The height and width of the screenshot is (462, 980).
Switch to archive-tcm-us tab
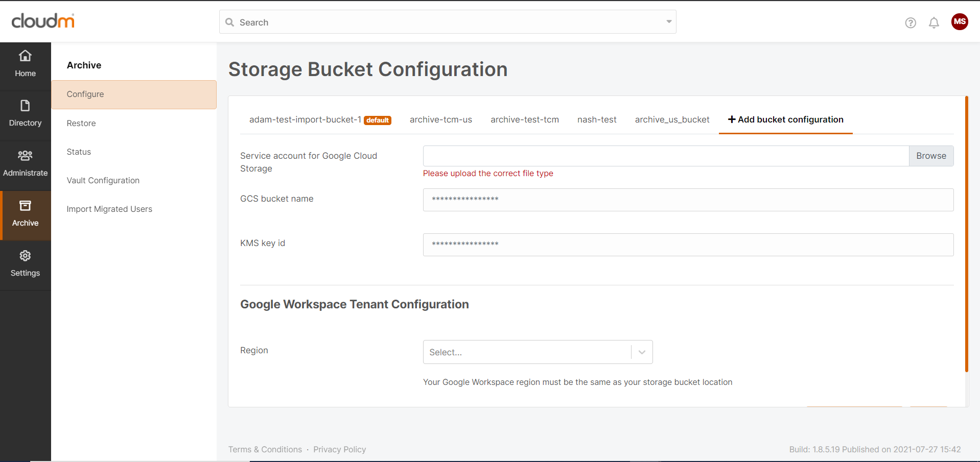pyautogui.click(x=441, y=119)
